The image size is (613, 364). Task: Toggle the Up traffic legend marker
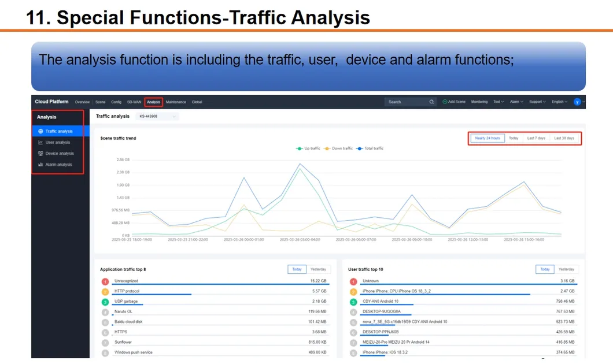click(299, 148)
